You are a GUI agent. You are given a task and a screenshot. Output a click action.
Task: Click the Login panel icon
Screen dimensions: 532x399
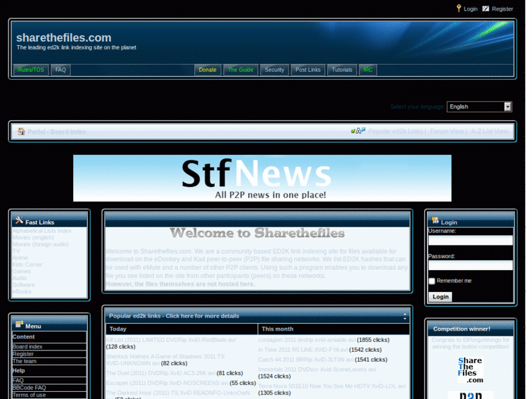[x=435, y=221]
